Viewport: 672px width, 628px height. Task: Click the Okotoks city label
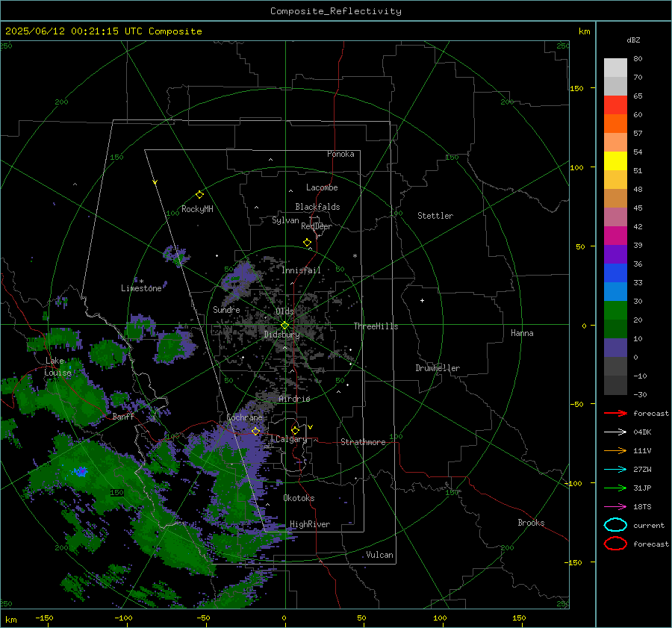(299, 498)
